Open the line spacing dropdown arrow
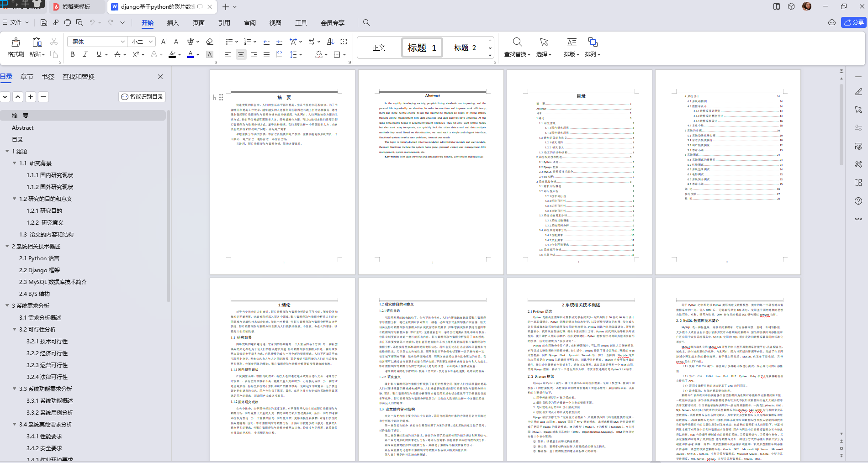Viewport: 868px width, 463px height. pyautogui.click(x=301, y=54)
